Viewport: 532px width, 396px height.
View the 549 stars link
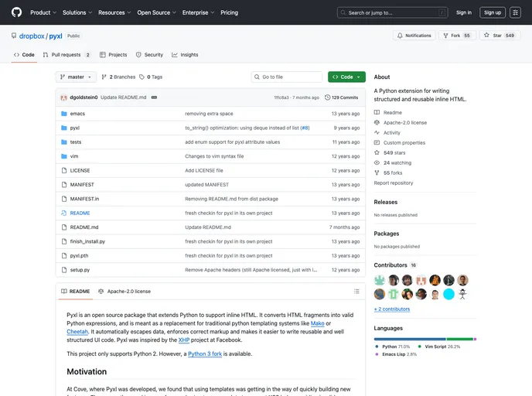(390, 153)
